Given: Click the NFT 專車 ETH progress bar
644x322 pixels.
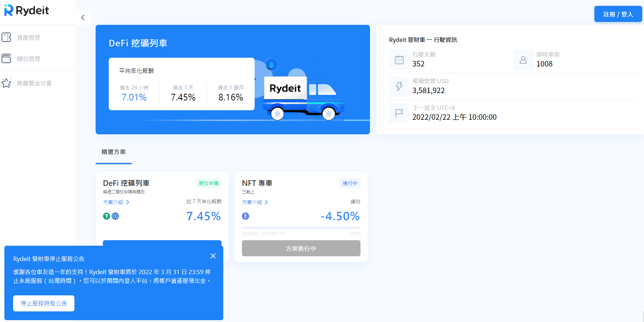Looking at the screenshot, I should coord(301,228).
